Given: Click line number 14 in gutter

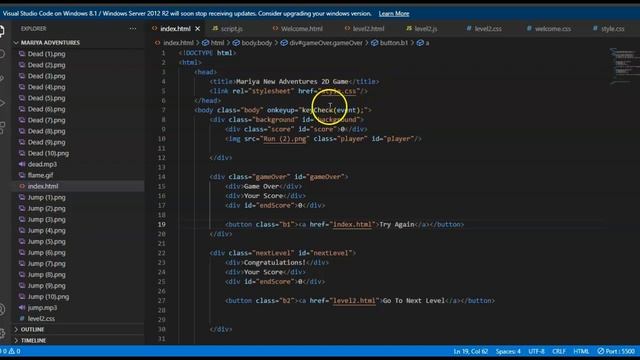Looking at the screenshot, I should point(162,177).
